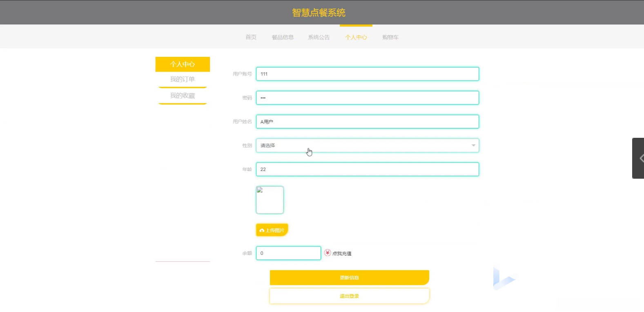Switch to 系统公告 announcements tab

(x=319, y=37)
